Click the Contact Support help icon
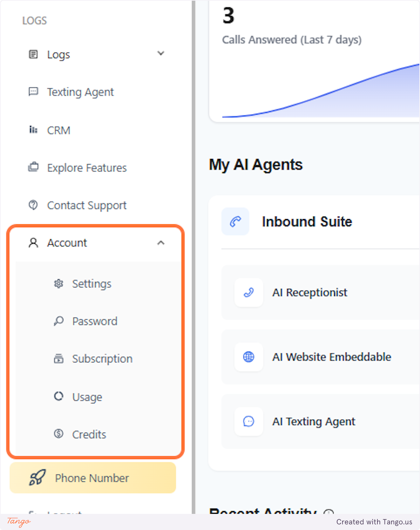 pyautogui.click(x=33, y=205)
